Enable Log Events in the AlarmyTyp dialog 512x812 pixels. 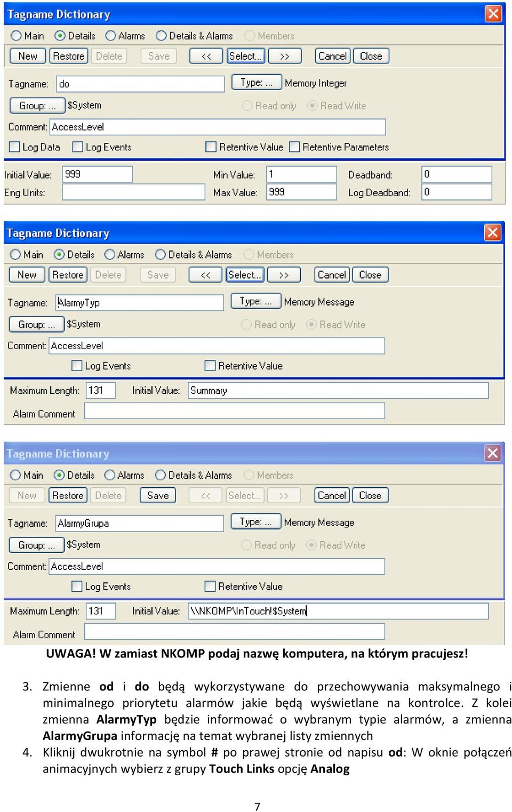tap(77, 366)
